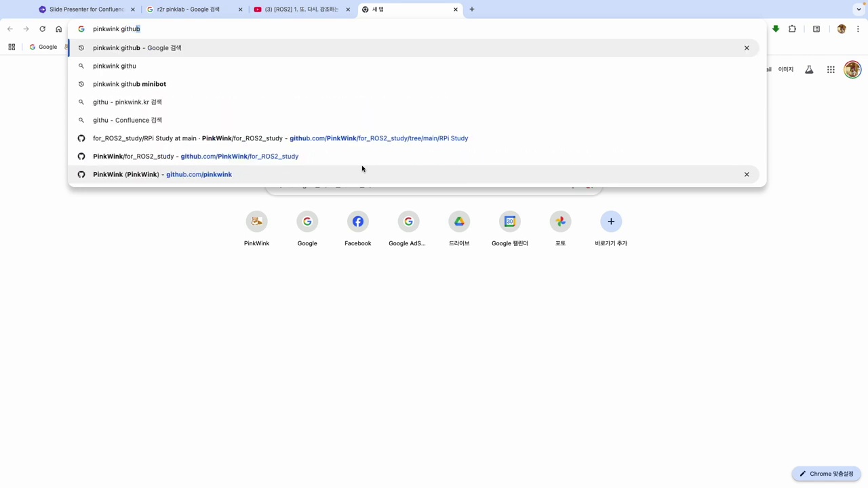Click the 바로가기 추가 plus tile
This screenshot has width=868, height=488.
(611, 229)
